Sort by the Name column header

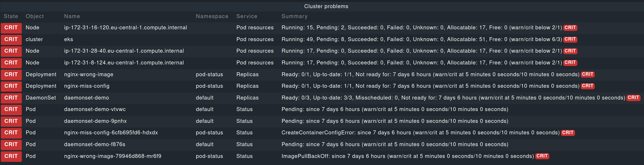pyautogui.click(x=72, y=16)
